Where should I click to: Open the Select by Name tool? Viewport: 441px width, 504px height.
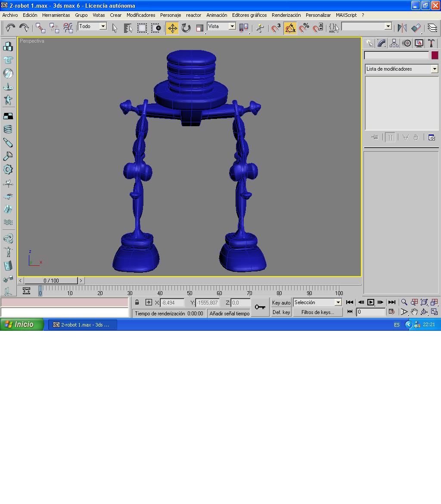click(x=128, y=28)
